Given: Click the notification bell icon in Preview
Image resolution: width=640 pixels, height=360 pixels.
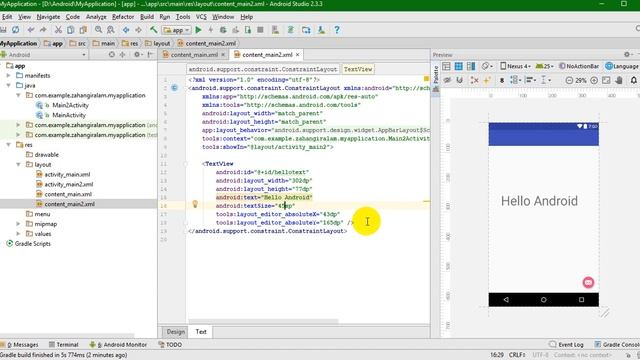Looking at the screenshot, I should pos(634,80).
